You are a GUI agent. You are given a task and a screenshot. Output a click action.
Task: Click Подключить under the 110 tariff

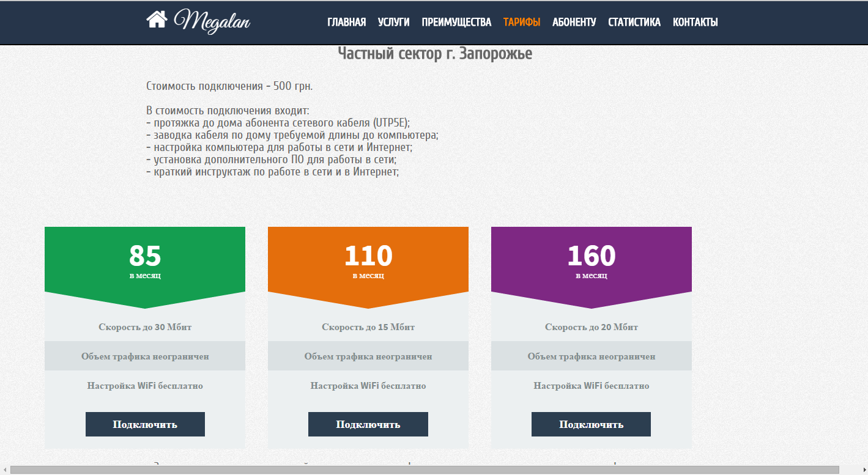coord(368,424)
